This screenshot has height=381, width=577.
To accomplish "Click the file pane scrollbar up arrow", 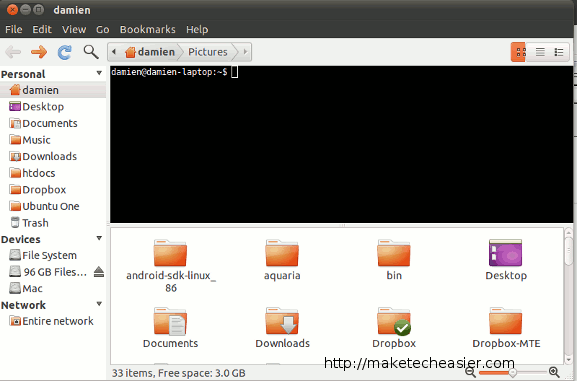I will pyautogui.click(x=569, y=232).
